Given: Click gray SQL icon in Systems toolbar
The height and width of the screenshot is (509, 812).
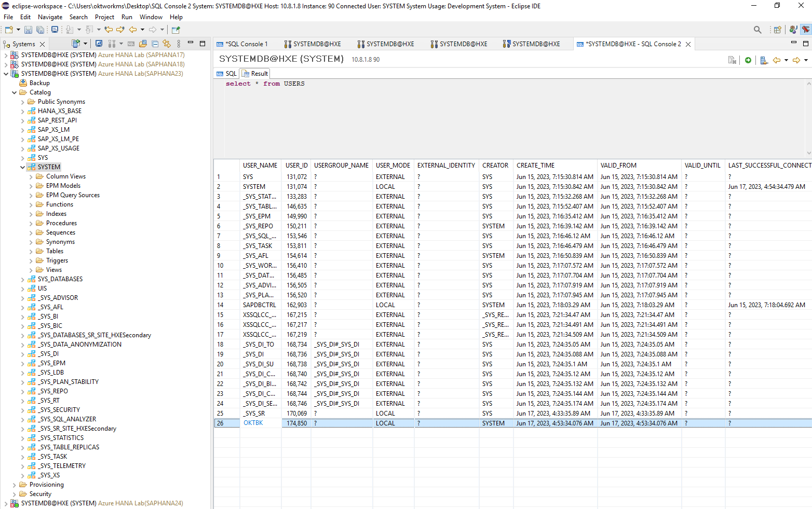Looking at the screenshot, I should (x=131, y=44).
